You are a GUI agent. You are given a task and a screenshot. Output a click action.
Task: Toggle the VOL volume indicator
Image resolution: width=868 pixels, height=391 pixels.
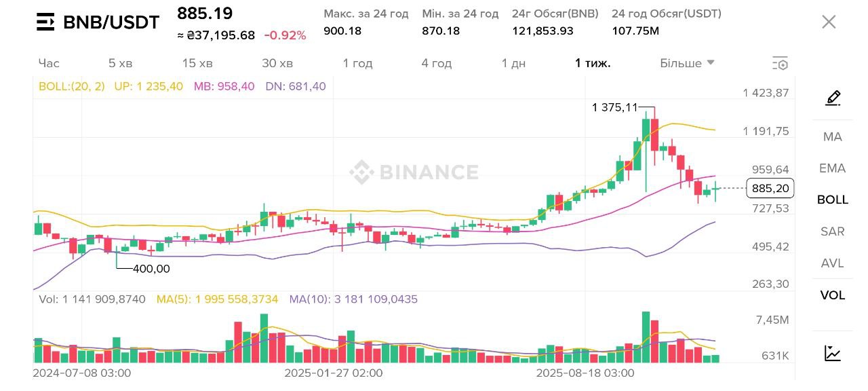[x=833, y=295]
